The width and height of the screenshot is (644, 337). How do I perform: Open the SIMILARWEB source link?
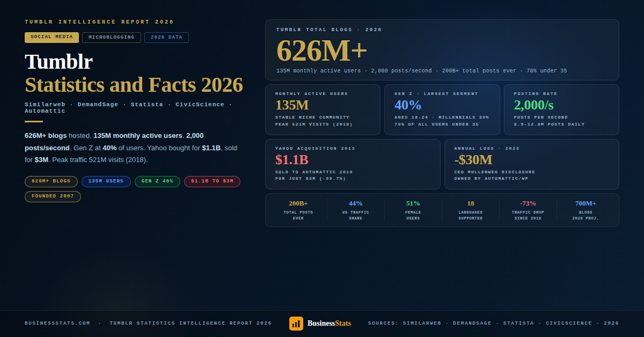pos(422,323)
